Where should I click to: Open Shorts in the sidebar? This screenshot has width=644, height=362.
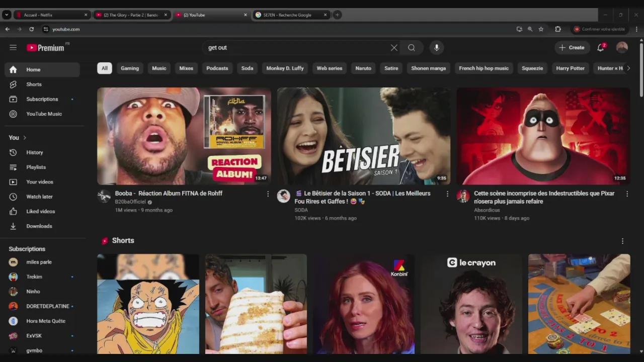click(x=42, y=84)
